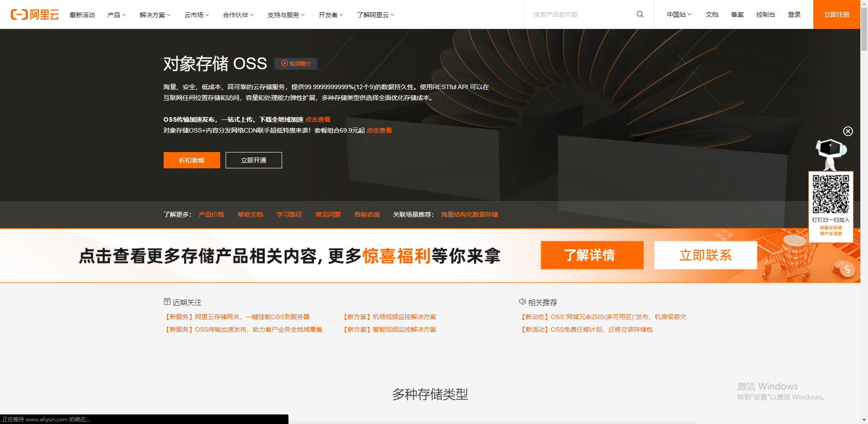Image resolution: width=868 pixels, height=424 pixels.
Task: Play the 视频简介 video intro
Action: [296, 64]
